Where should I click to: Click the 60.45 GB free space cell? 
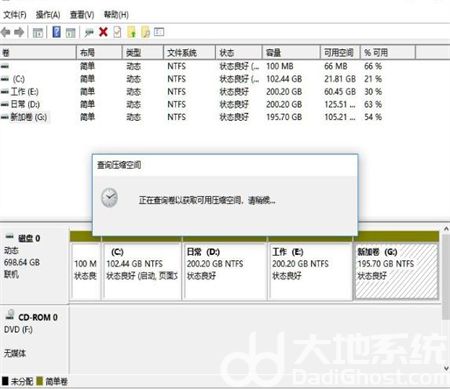tap(340, 92)
